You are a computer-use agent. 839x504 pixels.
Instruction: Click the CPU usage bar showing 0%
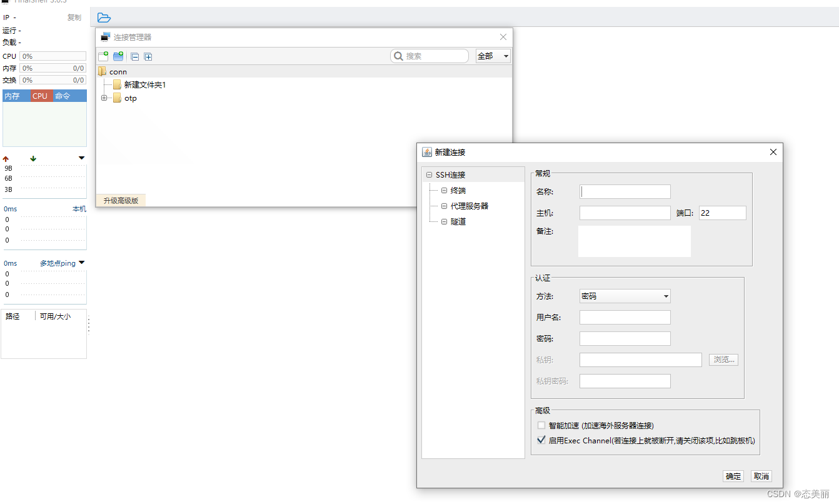pyautogui.click(x=53, y=56)
